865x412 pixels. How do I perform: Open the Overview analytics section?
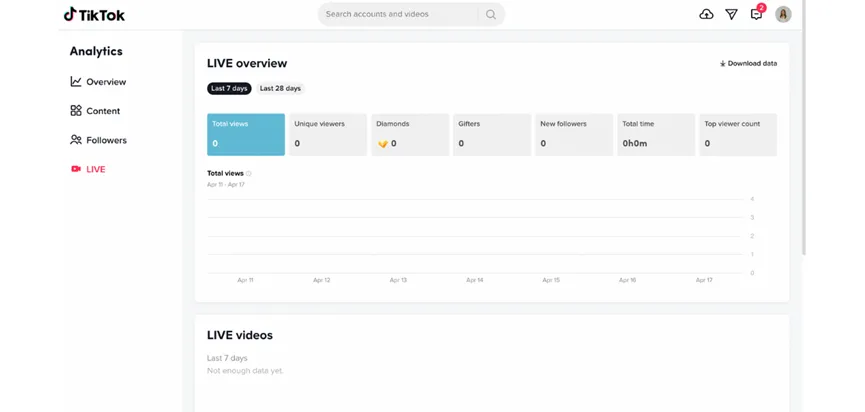[x=98, y=82]
